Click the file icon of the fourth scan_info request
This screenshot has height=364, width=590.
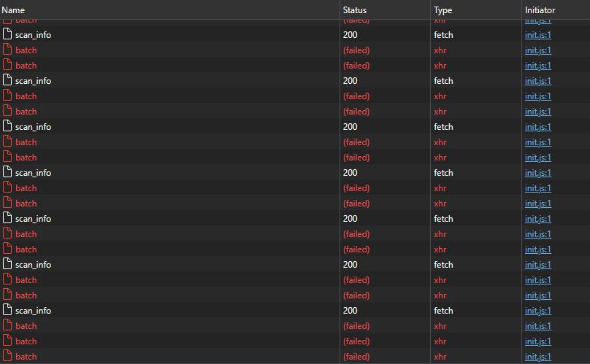[x=7, y=173]
